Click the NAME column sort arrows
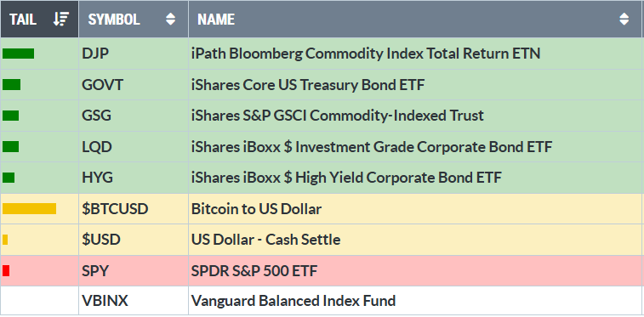644x317 pixels. [624, 20]
